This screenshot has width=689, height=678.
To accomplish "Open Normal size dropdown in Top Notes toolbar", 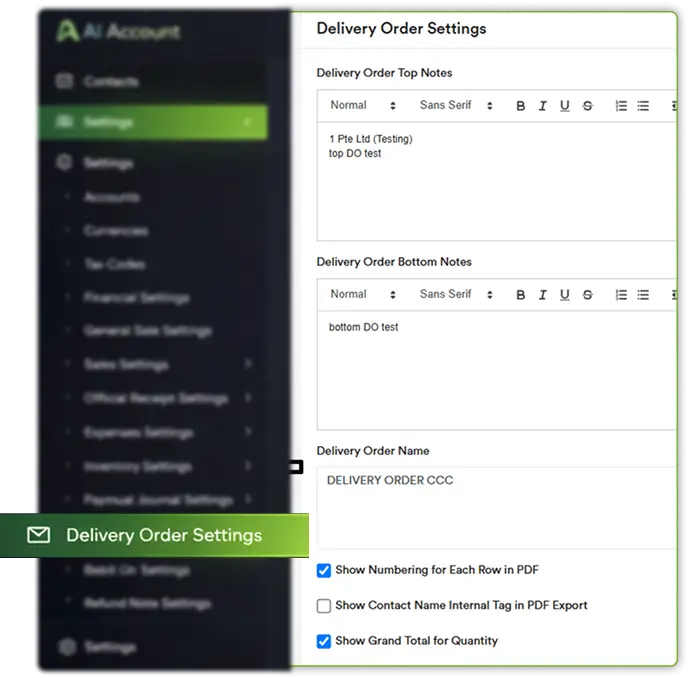I will pos(363,105).
